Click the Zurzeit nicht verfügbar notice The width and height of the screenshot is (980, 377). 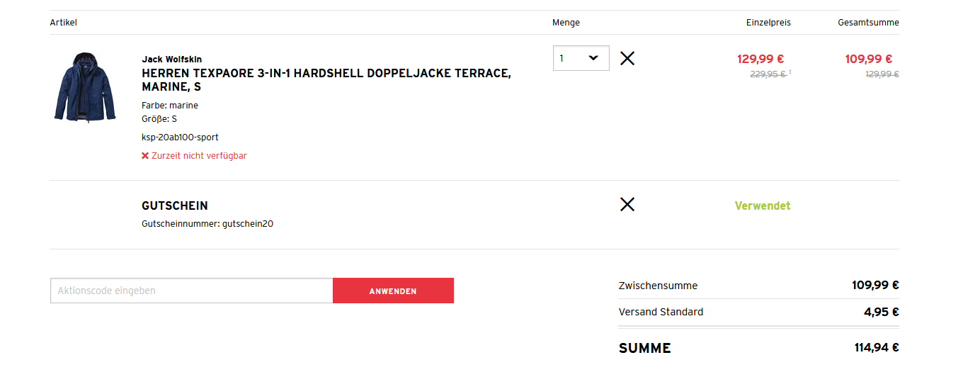pos(198,156)
